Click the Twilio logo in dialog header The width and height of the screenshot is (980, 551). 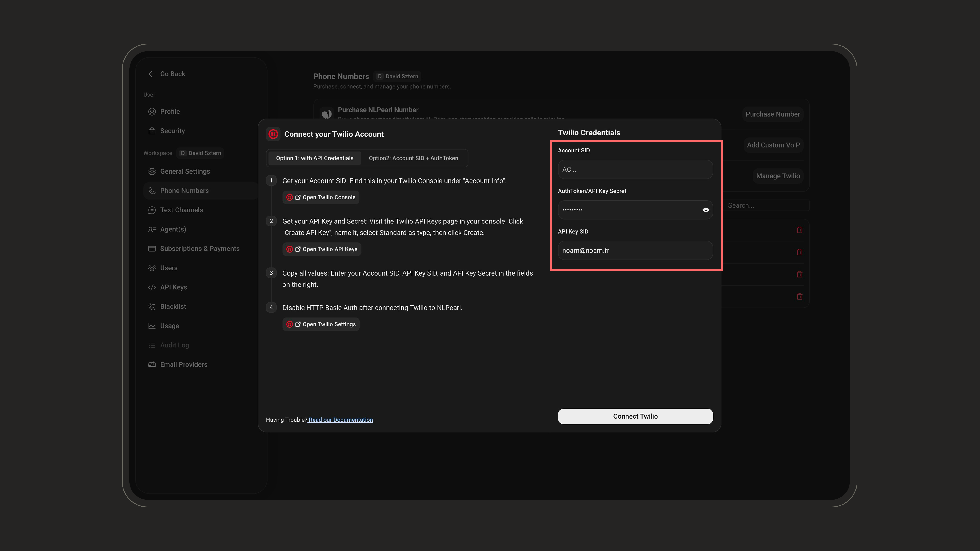273,134
